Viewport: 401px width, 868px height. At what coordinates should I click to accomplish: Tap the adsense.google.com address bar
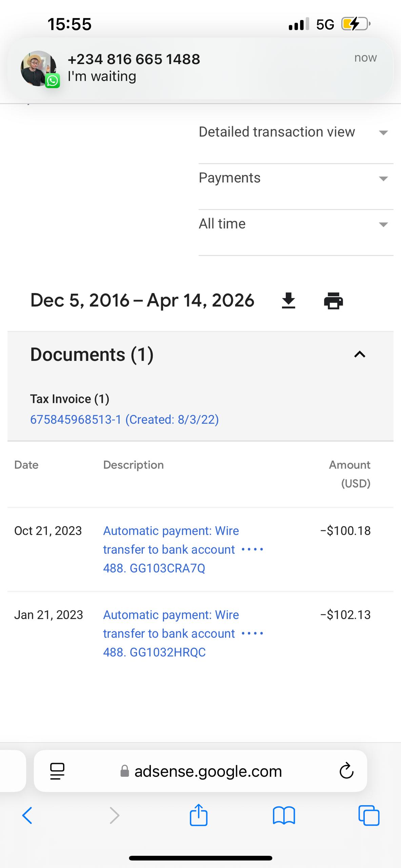pos(207,771)
